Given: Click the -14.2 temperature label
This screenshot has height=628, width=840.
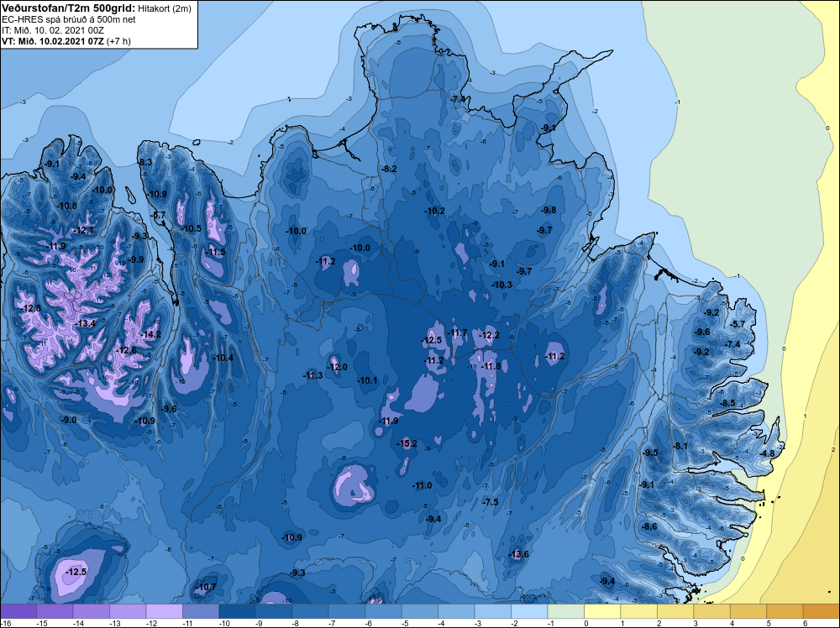Looking at the screenshot, I should pyautogui.click(x=150, y=335).
